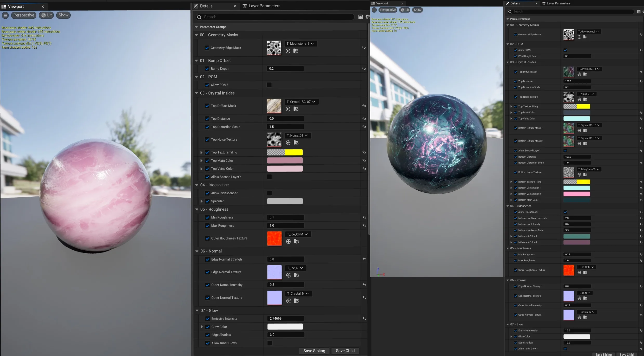The height and width of the screenshot is (356, 644).
Task: Open left Details panel settings gear
Action: (x=367, y=17)
